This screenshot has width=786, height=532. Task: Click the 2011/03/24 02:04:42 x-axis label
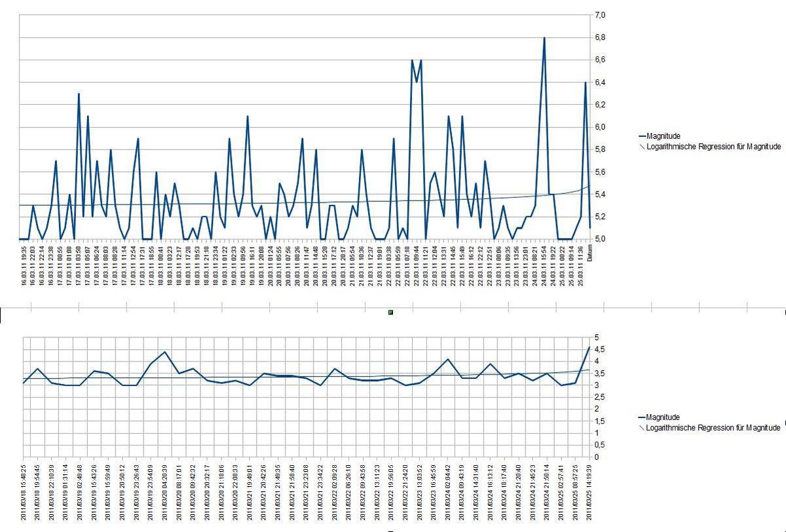(448, 493)
